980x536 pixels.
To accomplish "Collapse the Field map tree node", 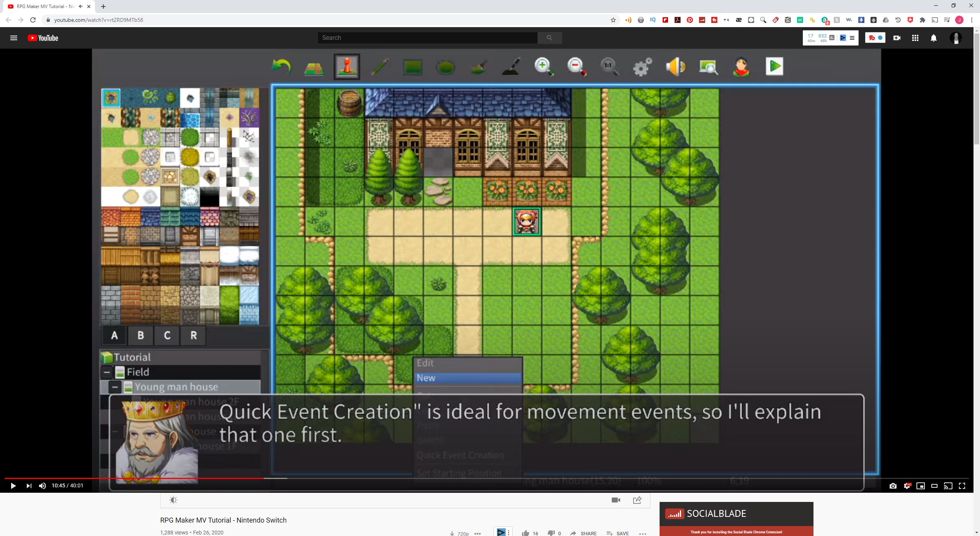I will [107, 372].
